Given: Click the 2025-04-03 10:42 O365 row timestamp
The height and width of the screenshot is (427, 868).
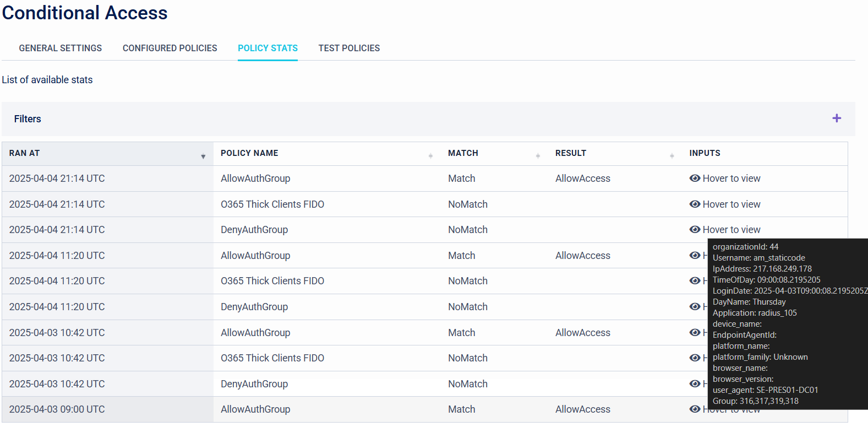Looking at the screenshot, I should (x=57, y=358).
